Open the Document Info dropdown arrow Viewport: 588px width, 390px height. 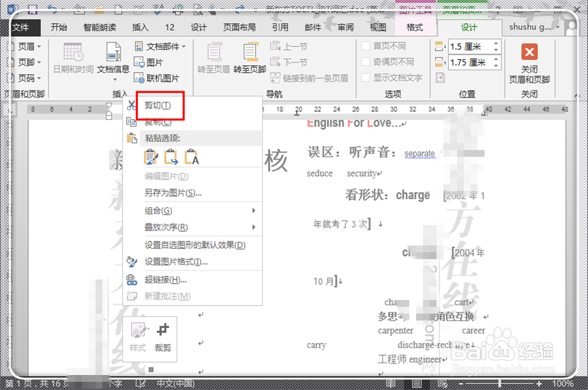pos(115,80)
